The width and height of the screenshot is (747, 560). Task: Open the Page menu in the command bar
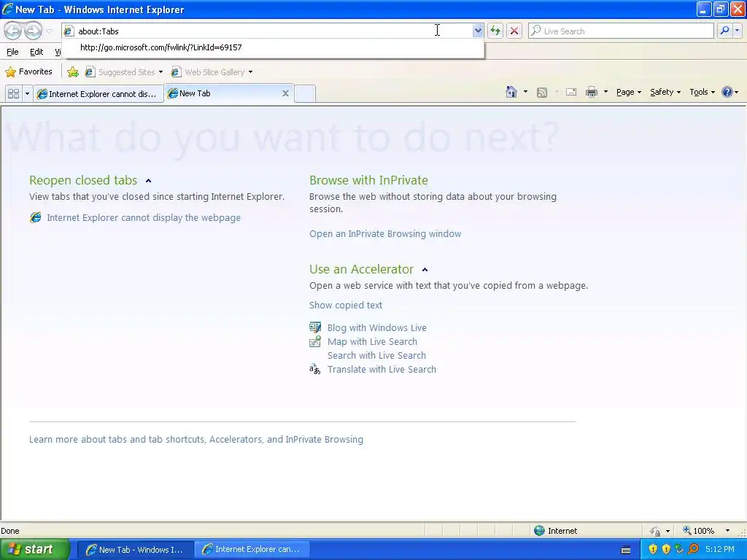[628, 92]
